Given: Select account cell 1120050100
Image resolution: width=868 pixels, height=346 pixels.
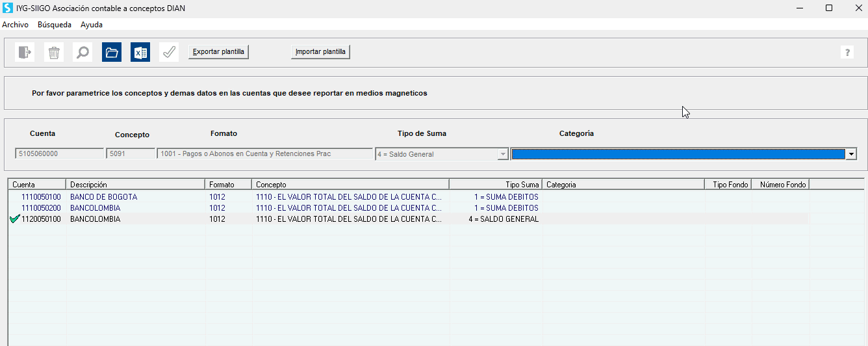Looking at the screenshot, I should [x=41, y=219].
